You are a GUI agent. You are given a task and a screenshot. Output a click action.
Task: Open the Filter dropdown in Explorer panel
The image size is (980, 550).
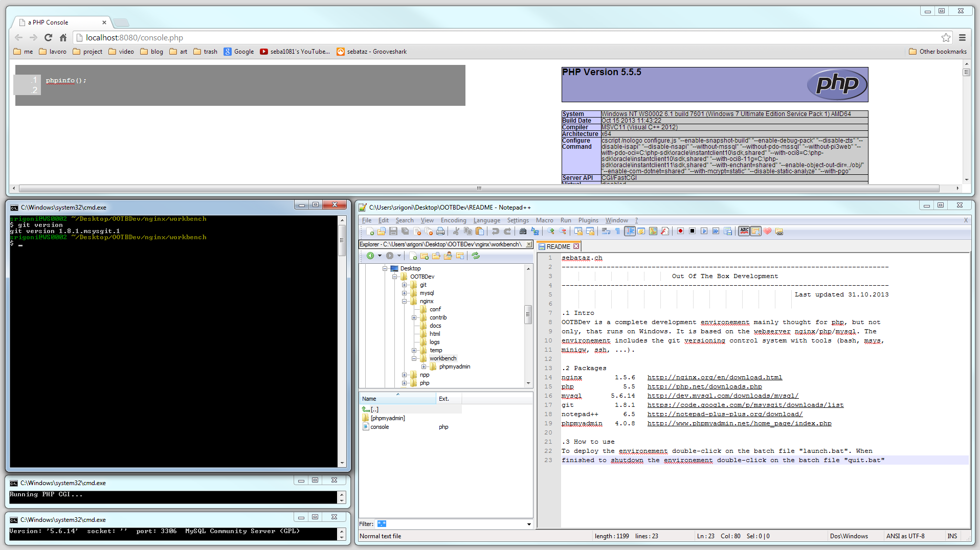[x=528, y=524]
